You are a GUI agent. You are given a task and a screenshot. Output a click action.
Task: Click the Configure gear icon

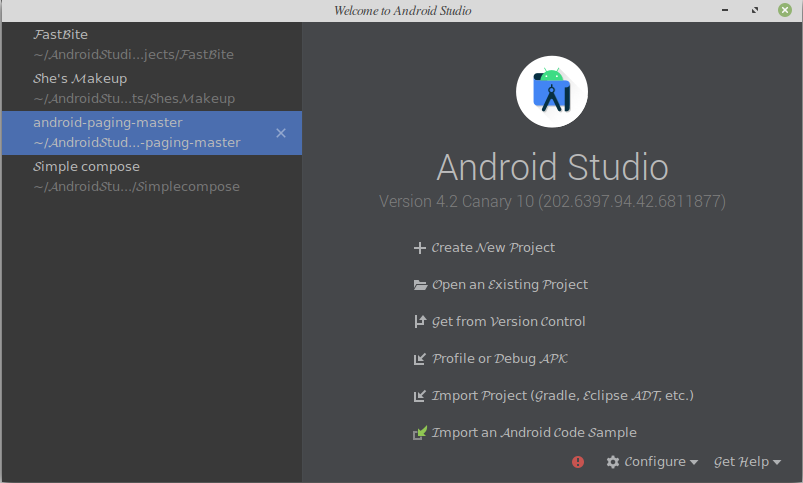tap(612, 462)
